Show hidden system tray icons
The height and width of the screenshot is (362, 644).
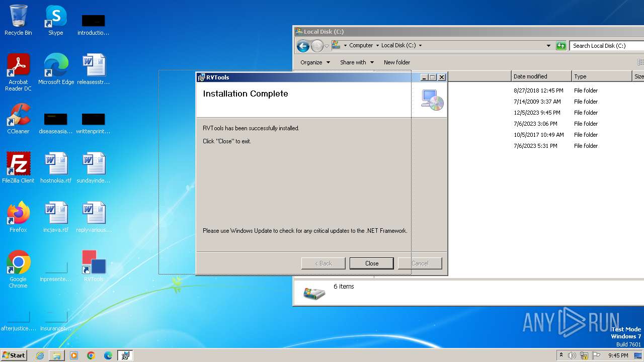(561, 355)
